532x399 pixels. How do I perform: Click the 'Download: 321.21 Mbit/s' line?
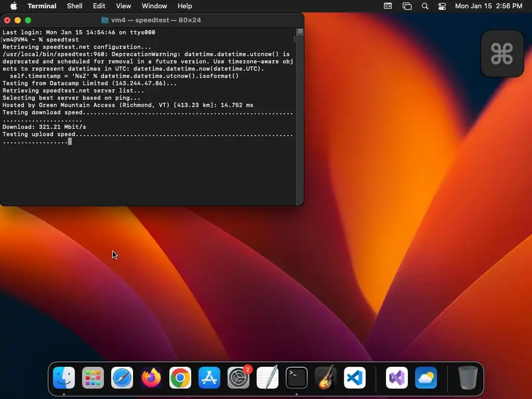(x=45, y=127)
